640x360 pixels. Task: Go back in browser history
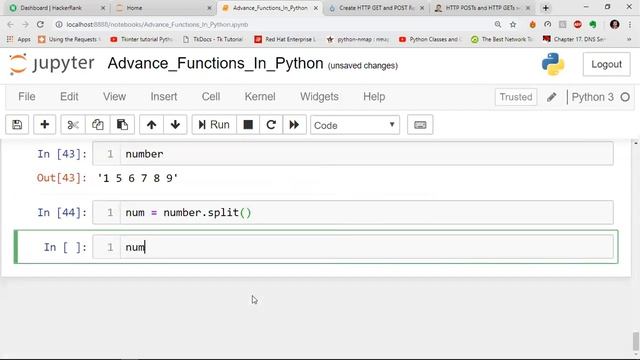[x=11, y=24]
